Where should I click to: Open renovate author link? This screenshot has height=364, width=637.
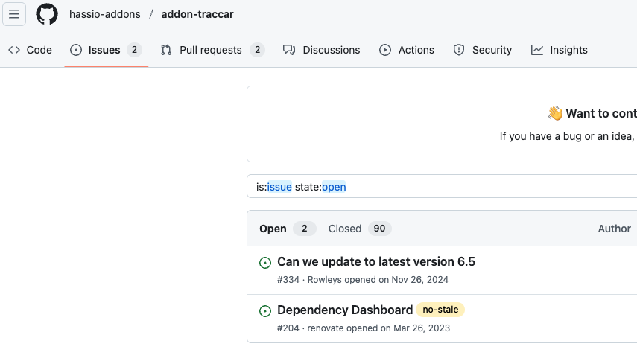coord(326,328)
